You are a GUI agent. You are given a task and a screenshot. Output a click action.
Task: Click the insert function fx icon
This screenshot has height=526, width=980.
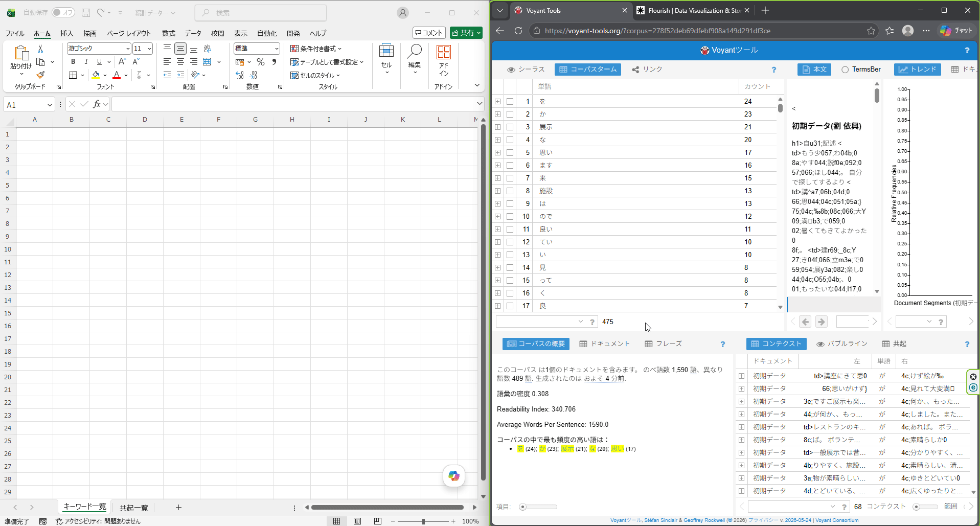point(97,104)
